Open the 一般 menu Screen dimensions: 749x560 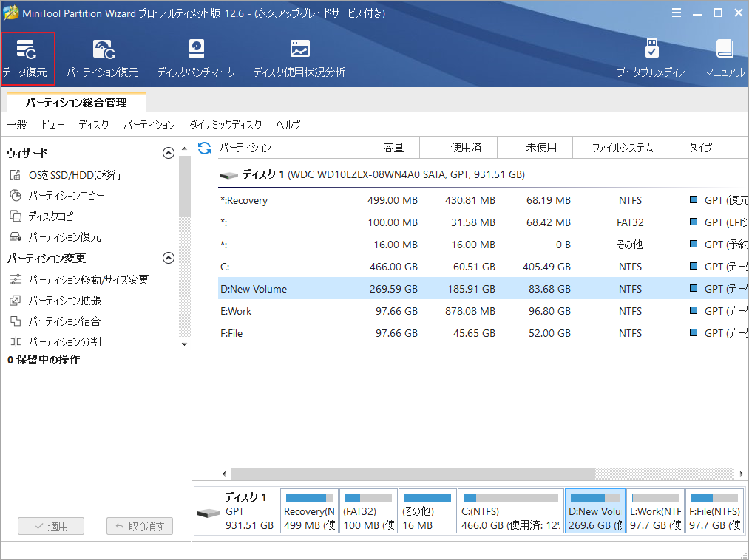(x=16, y=125)
